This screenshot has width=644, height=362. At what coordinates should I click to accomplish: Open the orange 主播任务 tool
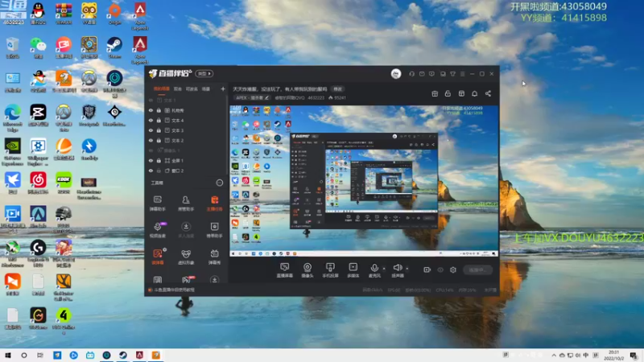[214, 204]
